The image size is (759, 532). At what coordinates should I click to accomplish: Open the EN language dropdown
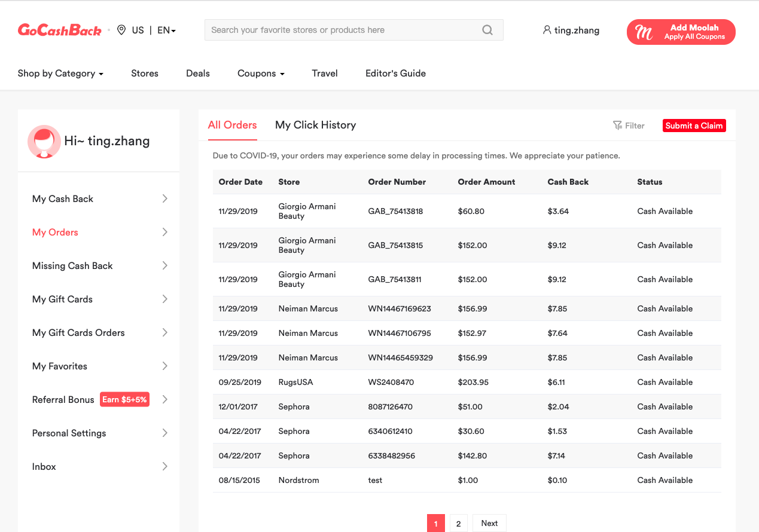[x=166, y=30]
